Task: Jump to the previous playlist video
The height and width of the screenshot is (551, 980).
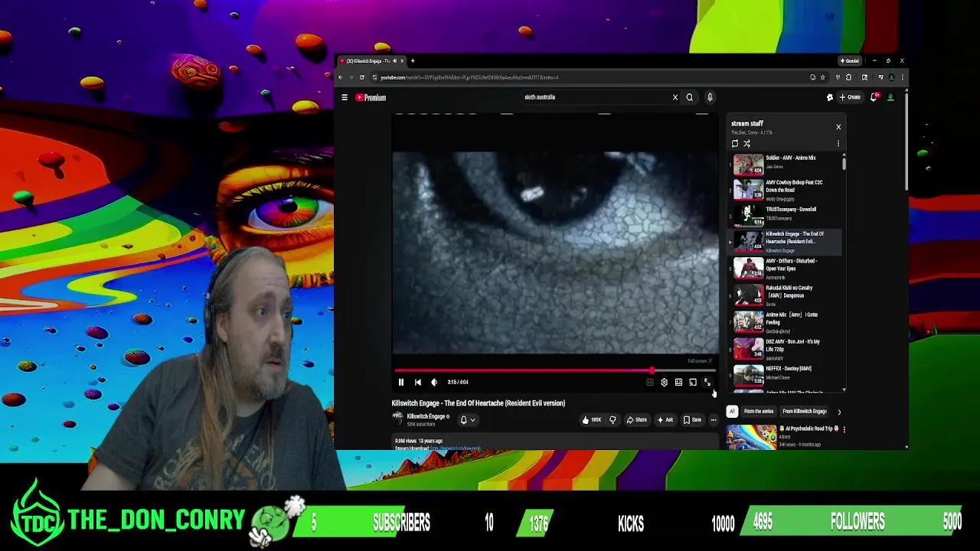Action: point(417,382)
